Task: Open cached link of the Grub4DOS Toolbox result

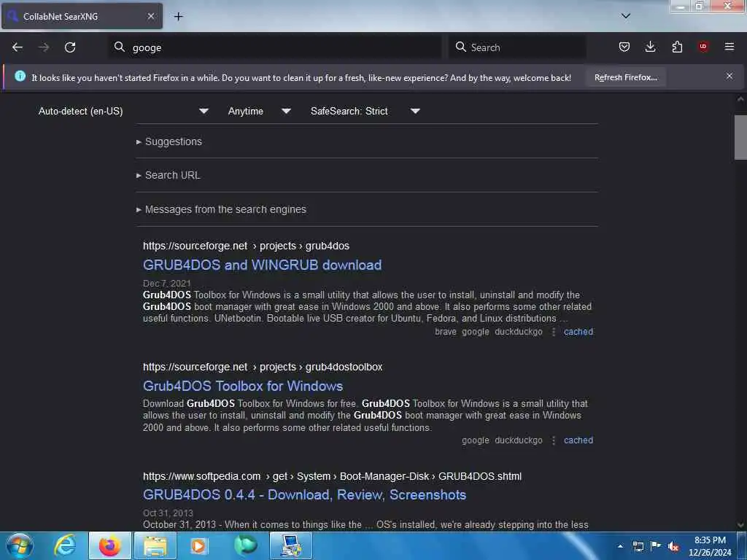Action: tap(578, 440)
